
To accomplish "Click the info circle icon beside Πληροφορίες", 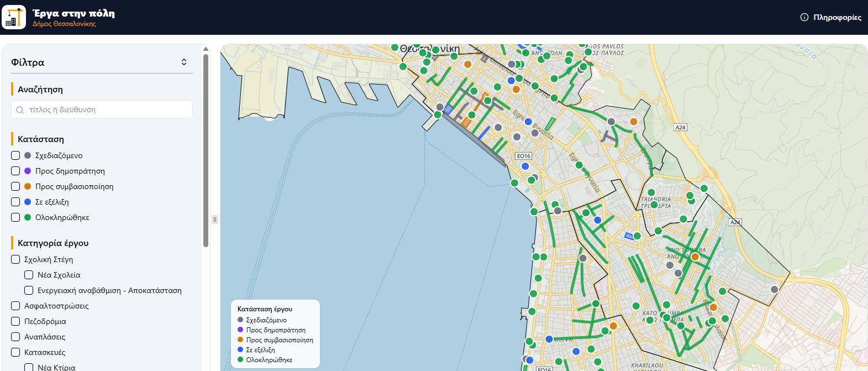I will point(804,17).
